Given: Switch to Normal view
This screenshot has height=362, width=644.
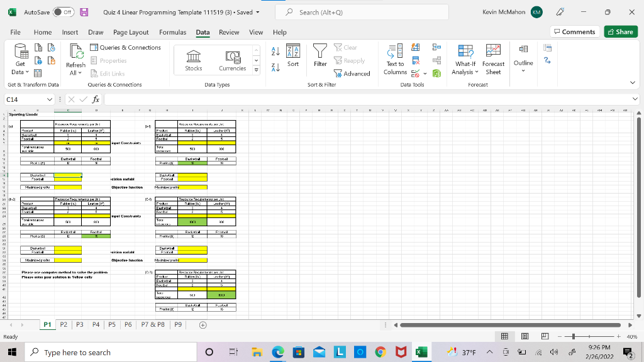Looking at the screenshot, I should [x=504, y=337].
